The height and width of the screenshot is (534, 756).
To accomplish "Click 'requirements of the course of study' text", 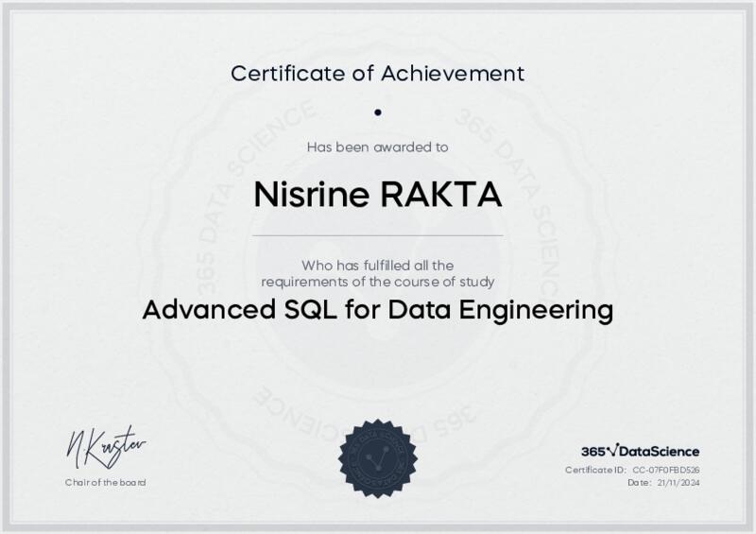I will [377, 282].
